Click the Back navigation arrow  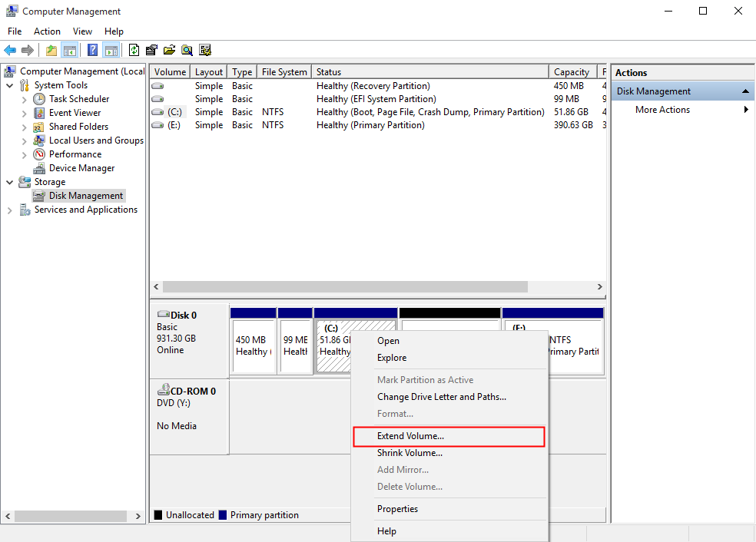tap(10, 50)
